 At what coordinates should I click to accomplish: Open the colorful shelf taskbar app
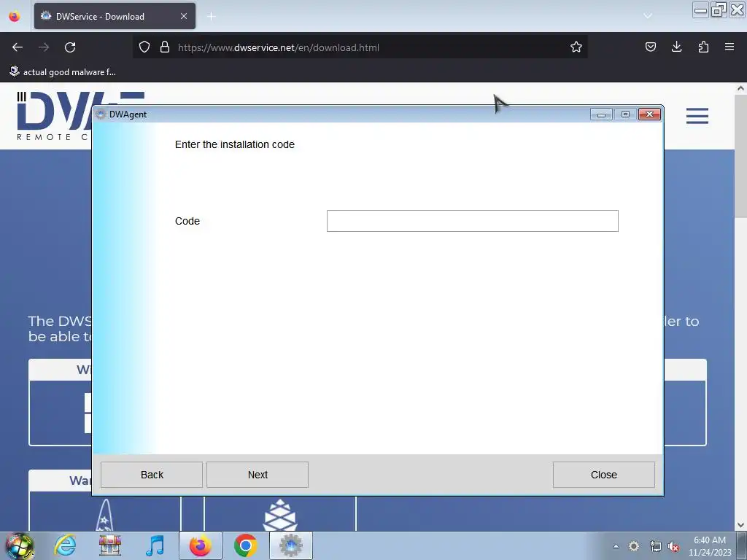pyautogui.click(x=110, y=545)
